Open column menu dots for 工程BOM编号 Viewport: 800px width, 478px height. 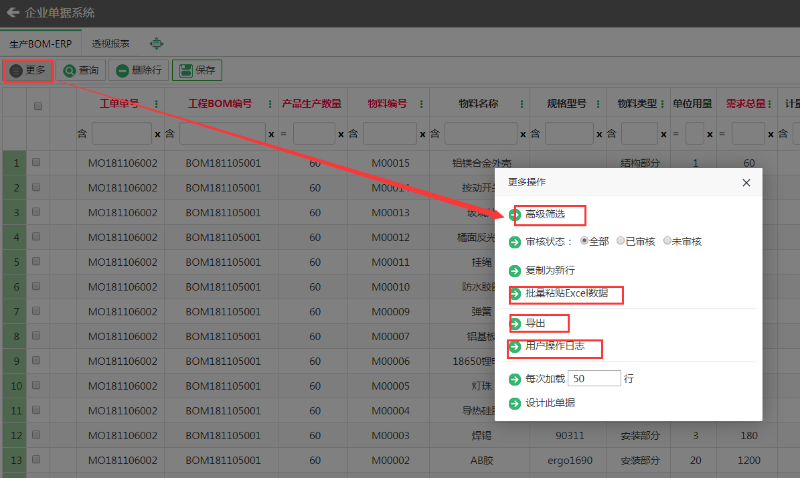point(270,104)
